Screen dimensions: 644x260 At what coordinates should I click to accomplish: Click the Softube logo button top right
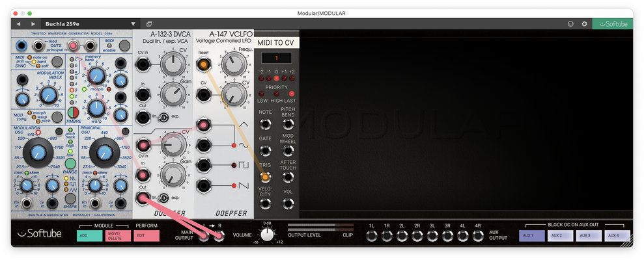(612, 24)
